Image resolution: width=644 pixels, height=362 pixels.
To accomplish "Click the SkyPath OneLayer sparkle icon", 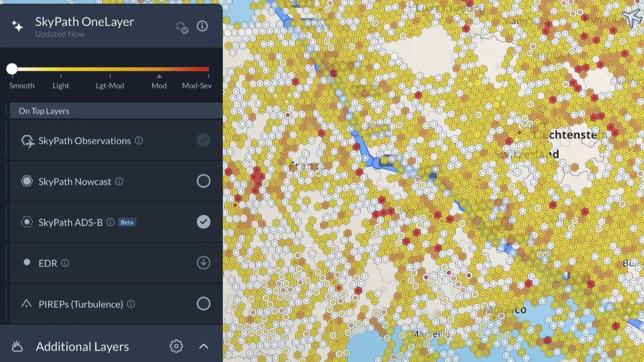I will 18,27.
